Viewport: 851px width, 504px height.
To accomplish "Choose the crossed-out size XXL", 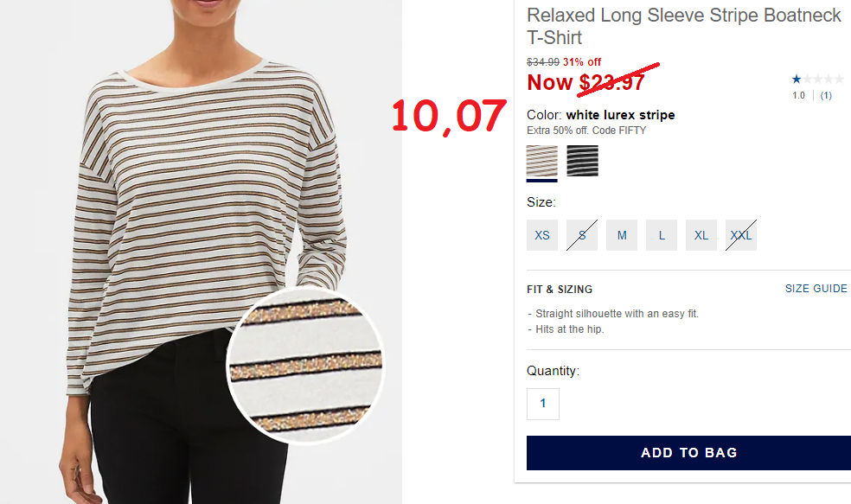I will coord(741,235).
